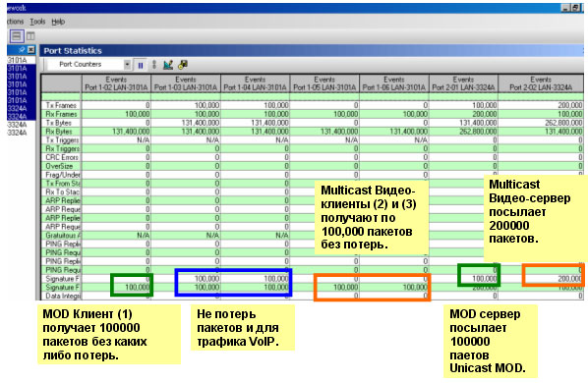Image resolution: width=588 pixels, height=383 pixels.
Task: Select column header Port 1-02 LAN-3101A
Action: click(116, 83)
